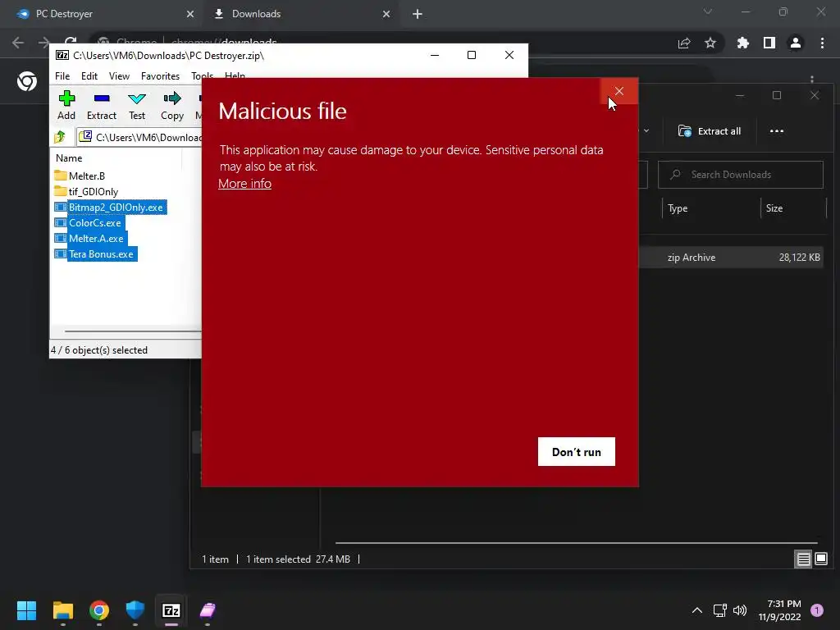Switch Explorer to large icons view
Image resolution: width=840 pixels, height=630 pixels.
tap(820, 559)
